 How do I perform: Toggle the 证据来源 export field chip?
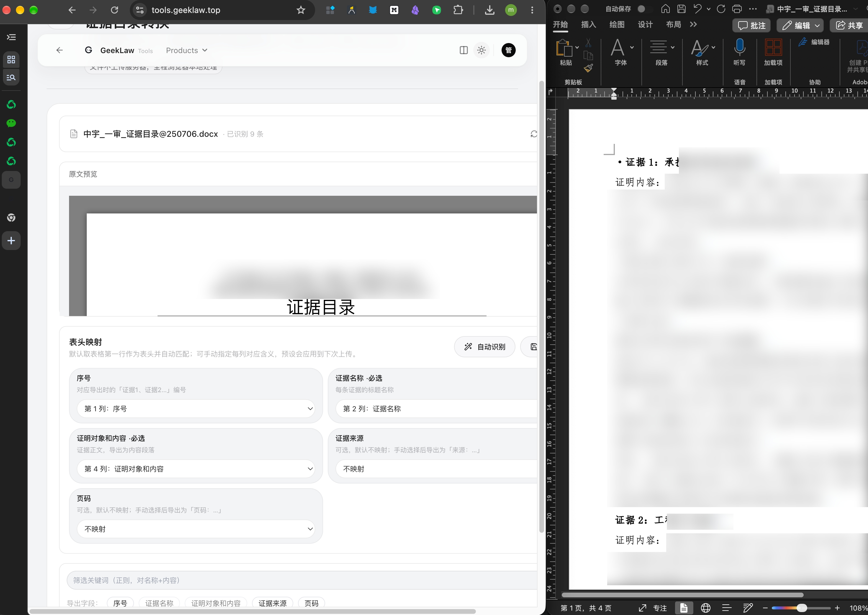pyautogui.click(x=272, y=603)
